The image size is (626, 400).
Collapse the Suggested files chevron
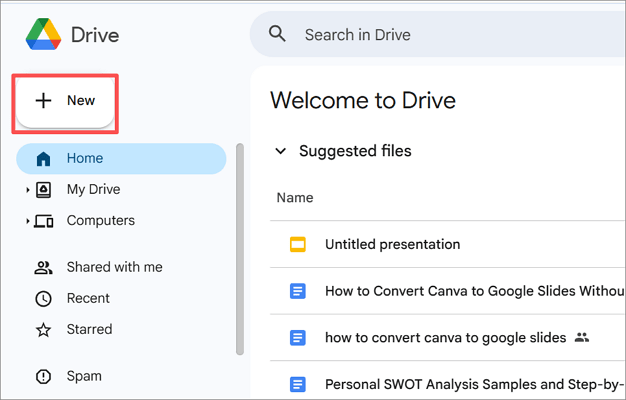click(x=281, y=151)
